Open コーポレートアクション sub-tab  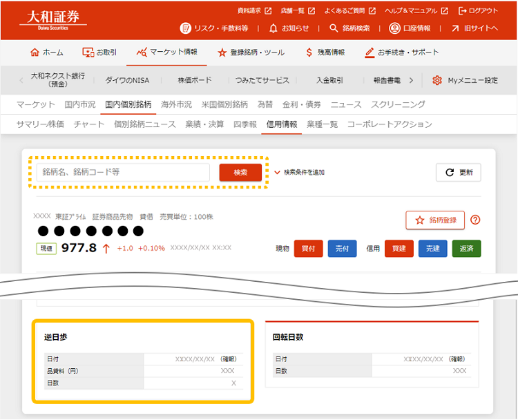click(390, 124)
